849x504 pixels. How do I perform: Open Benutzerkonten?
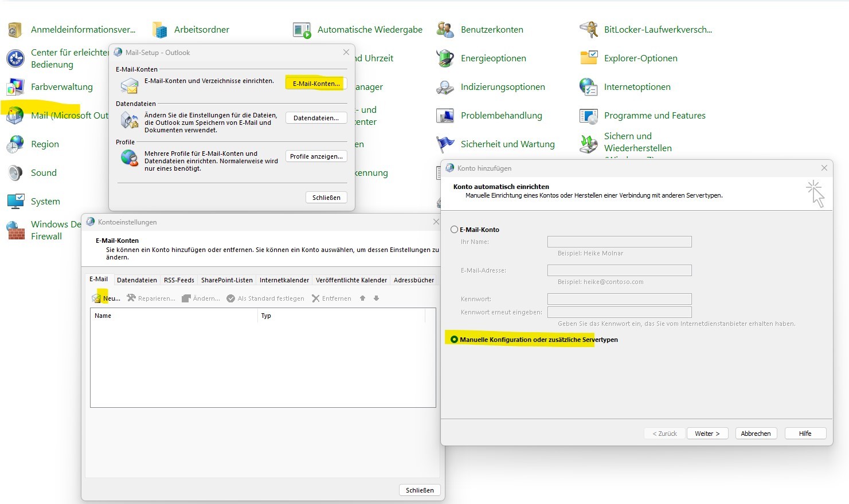coord(491,29)
